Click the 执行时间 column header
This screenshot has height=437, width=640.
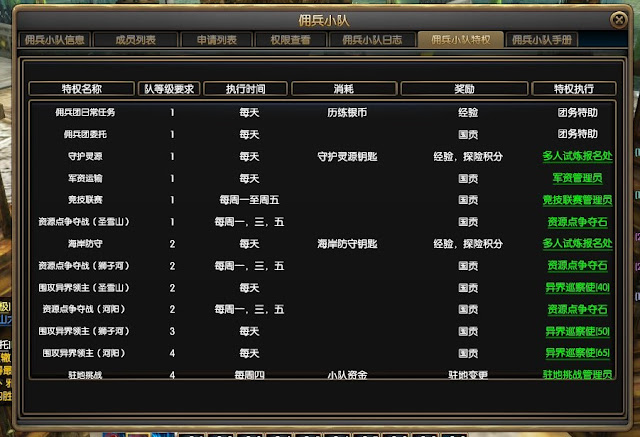[x=245, y=89]
